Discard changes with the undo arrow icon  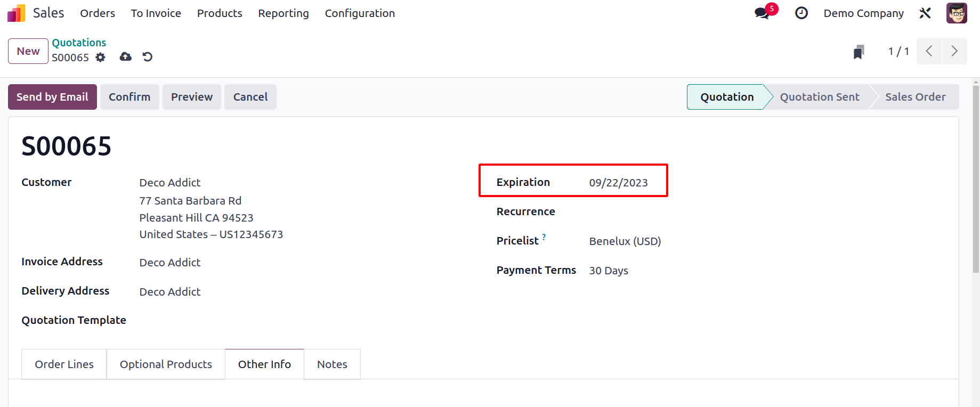148,57
